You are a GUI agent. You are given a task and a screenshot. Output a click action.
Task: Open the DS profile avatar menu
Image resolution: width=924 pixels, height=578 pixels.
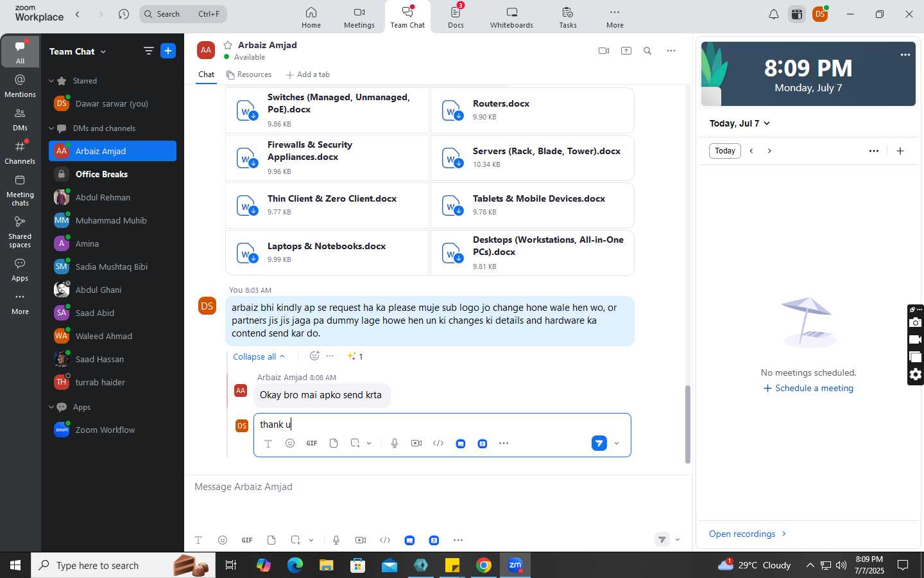[x=820, y=14]
